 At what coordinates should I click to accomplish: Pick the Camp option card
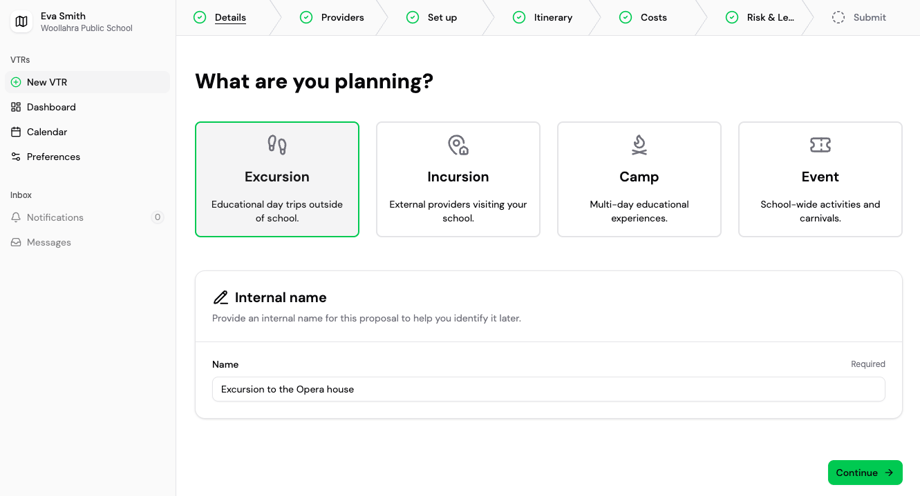tap(639, 179)
